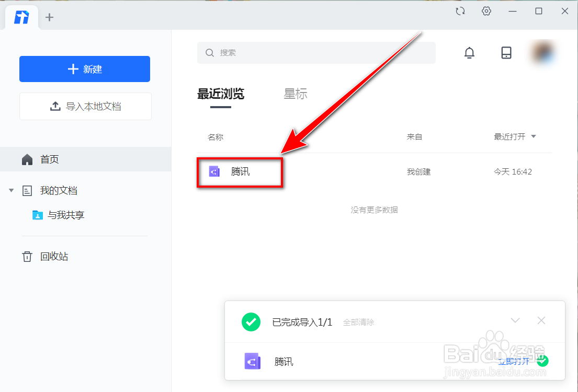The height and width of the screenshot is (392, 578).
Task: Click 立即打开 link for imported file
Action: [x=514, y=361]
